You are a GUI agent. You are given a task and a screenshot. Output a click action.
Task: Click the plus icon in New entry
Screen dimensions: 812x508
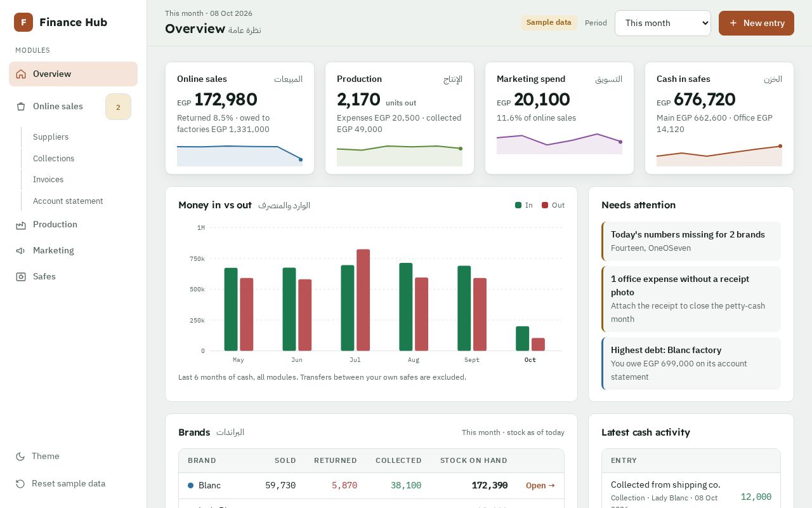tap(733, 23)
